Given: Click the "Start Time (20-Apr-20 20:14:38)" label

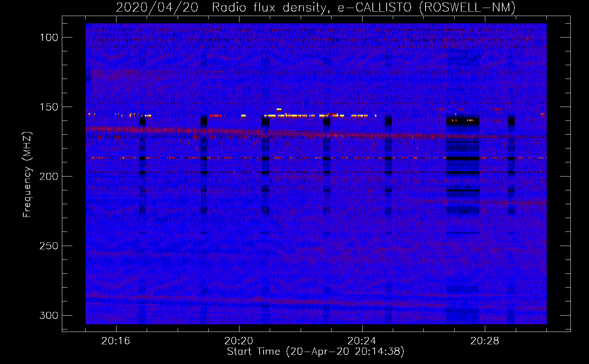Looking at the screenshot, I should pos(316,352).
